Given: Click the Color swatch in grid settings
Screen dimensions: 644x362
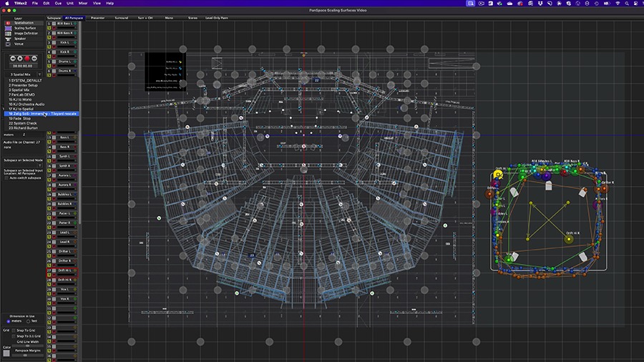Looking at the screenshot, I should point(6,353).
